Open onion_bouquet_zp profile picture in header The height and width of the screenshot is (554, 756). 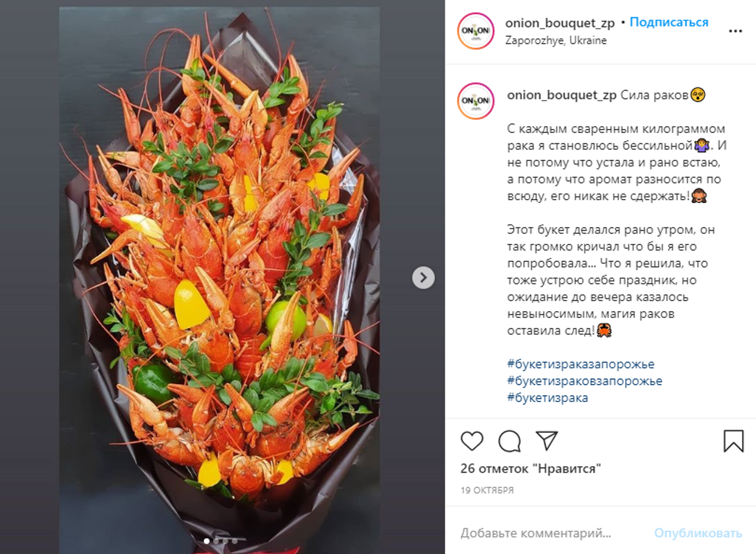[476, 31]
